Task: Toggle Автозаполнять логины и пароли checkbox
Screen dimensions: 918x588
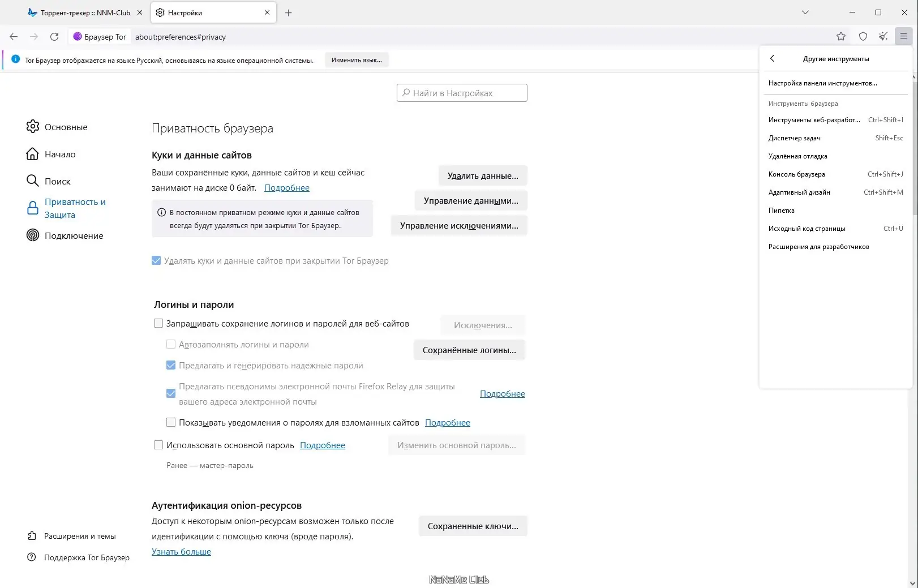Action: coord(171,345)
